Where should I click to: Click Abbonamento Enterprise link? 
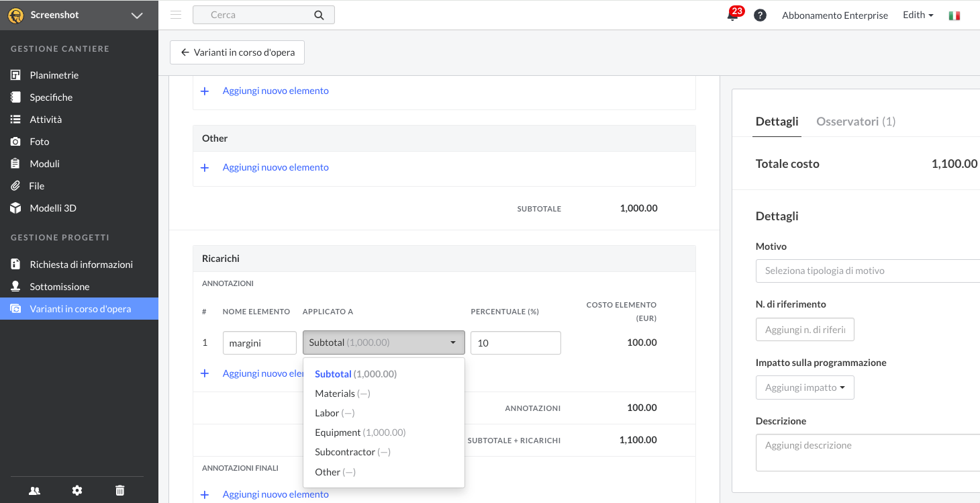pyautogui.click(x=835, y=15)
